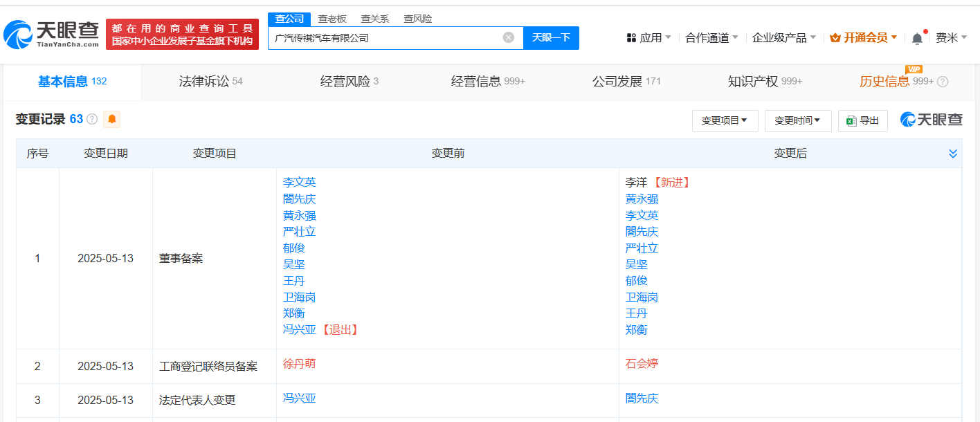Click the bell icon beside 变更记录
980x422 pixels.
coord(111,119)
